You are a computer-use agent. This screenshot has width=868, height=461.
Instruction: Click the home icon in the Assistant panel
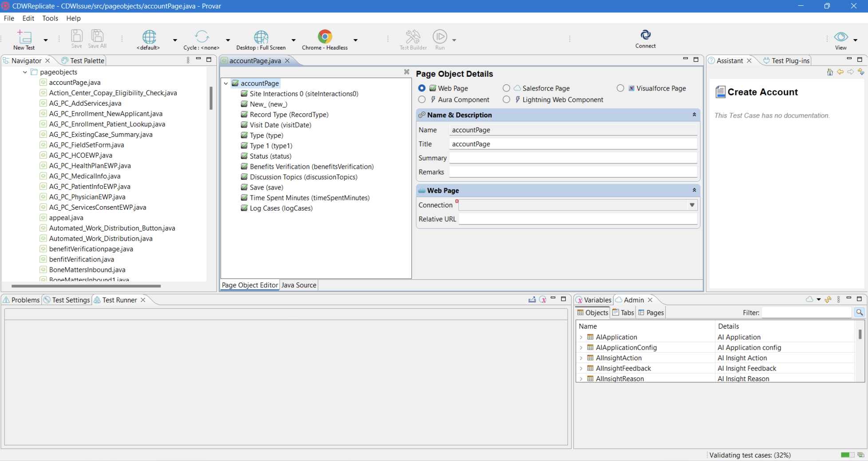(830, 72)
